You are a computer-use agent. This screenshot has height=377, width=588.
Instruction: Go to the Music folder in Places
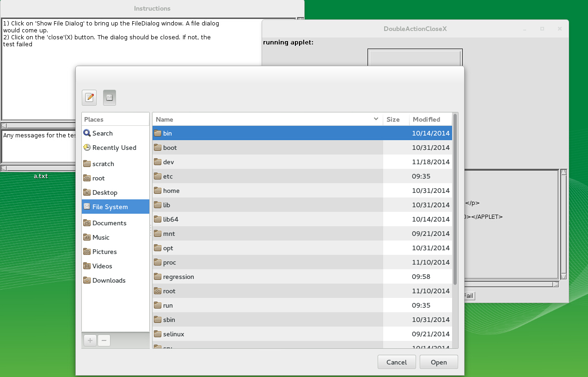click(101, 237)
